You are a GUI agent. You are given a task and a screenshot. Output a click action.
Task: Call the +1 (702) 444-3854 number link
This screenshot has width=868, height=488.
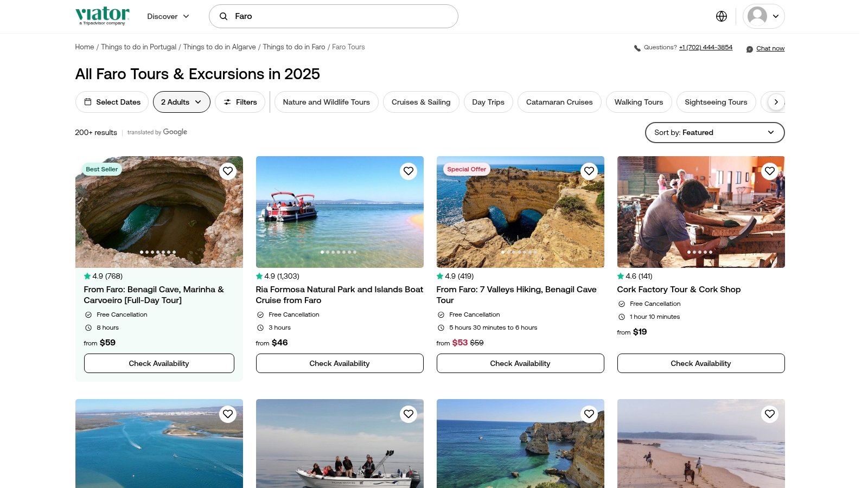coord(706,48)
